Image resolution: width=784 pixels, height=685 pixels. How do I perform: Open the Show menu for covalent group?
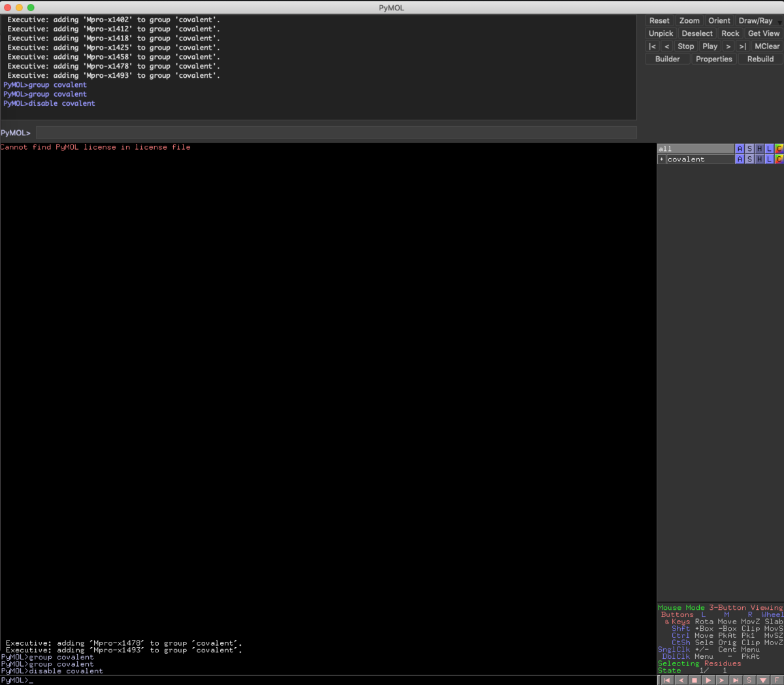click(749, 159)
